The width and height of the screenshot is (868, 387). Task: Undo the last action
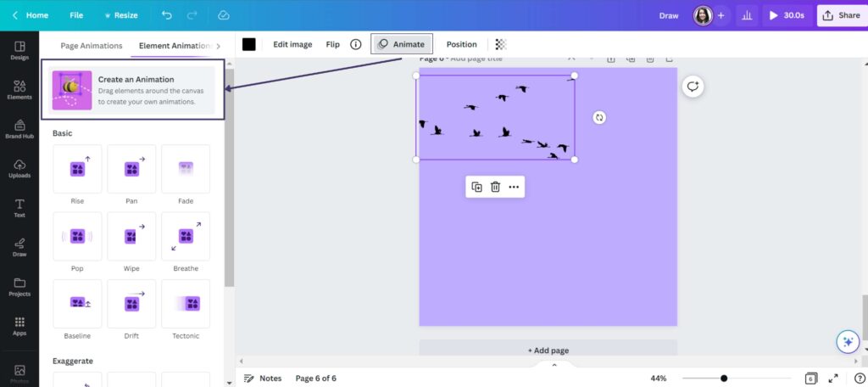point(167,15)
